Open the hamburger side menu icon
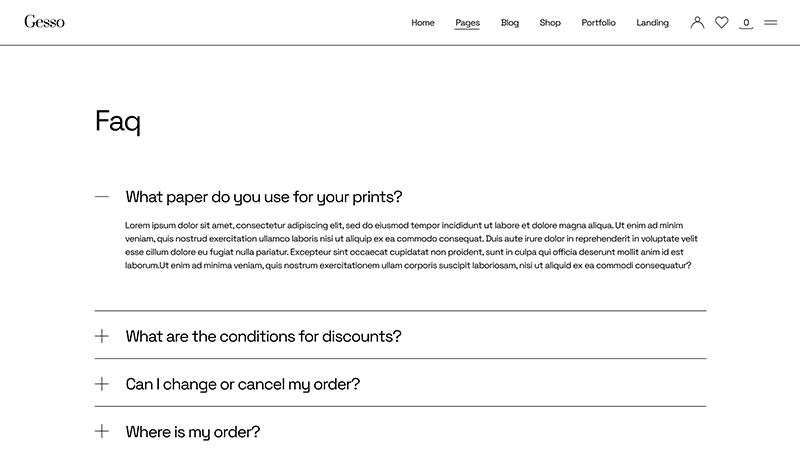The height and width of the screenshot is (452, 800). click(x=771, y=22)
